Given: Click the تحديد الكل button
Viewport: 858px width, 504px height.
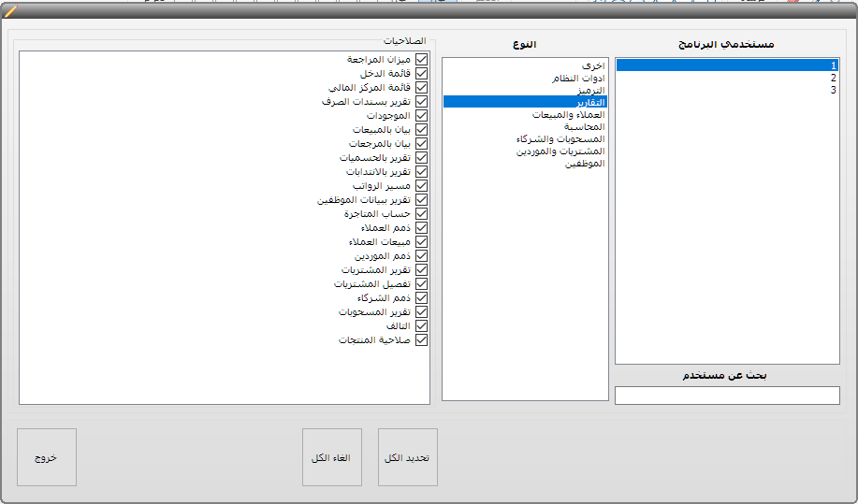Looking at the screenshot, I should coord(407,457).
